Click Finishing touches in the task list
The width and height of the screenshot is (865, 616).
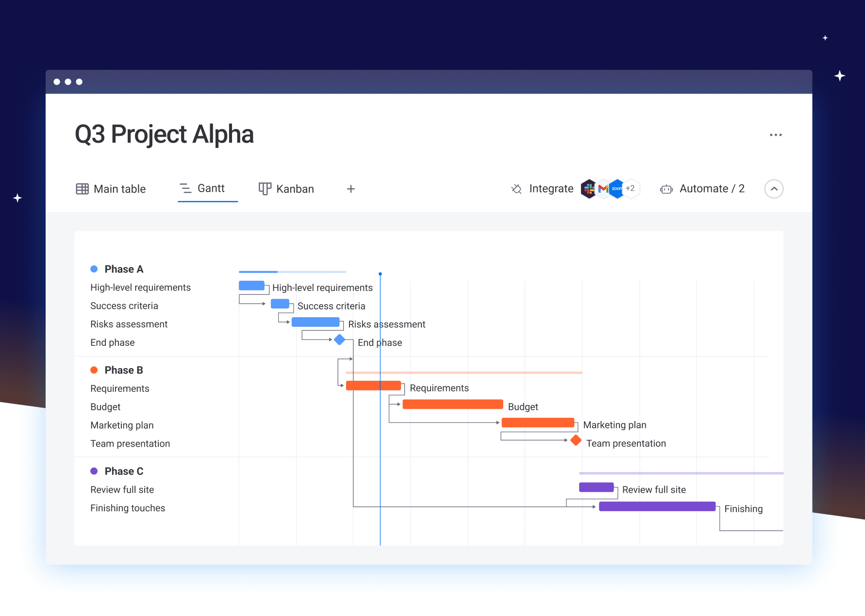[x=128, y=508]
